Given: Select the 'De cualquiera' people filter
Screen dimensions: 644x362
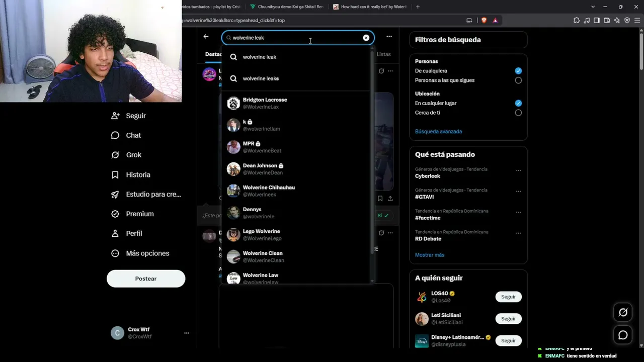Looking at the screenshot, I should point(518,71).
